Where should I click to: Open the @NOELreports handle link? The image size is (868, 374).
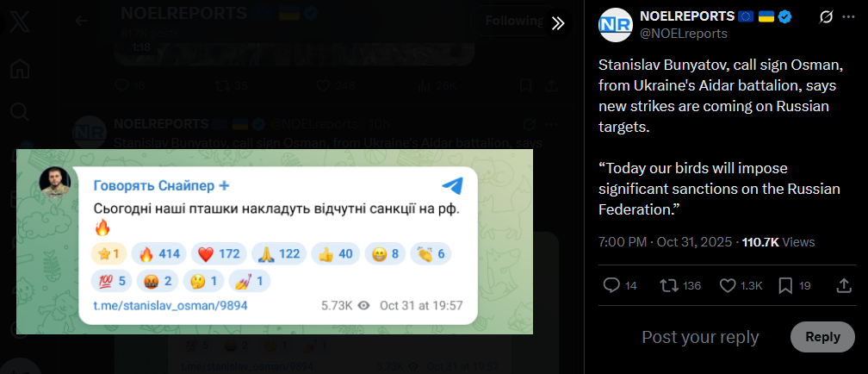[x=684, y=34]
